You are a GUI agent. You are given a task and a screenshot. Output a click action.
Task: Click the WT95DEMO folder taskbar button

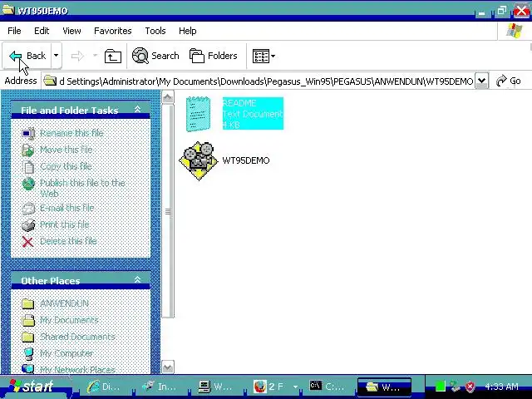coord(384,387)
